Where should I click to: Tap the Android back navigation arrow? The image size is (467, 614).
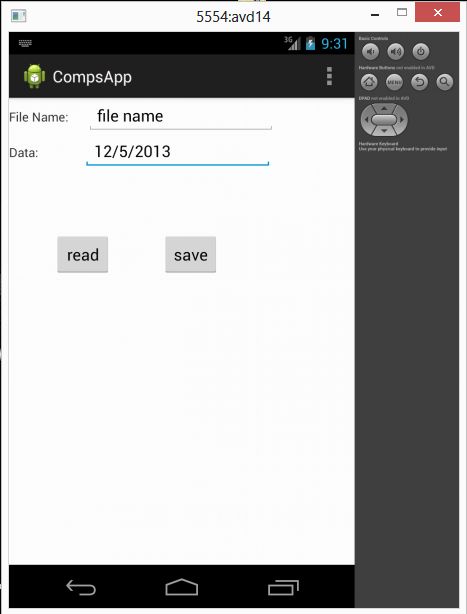[81, 587]
